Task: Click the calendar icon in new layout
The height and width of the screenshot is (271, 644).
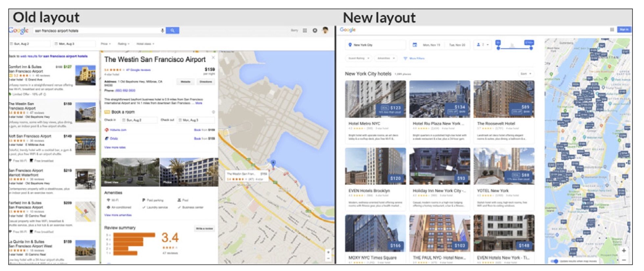Action: [415, 45]
